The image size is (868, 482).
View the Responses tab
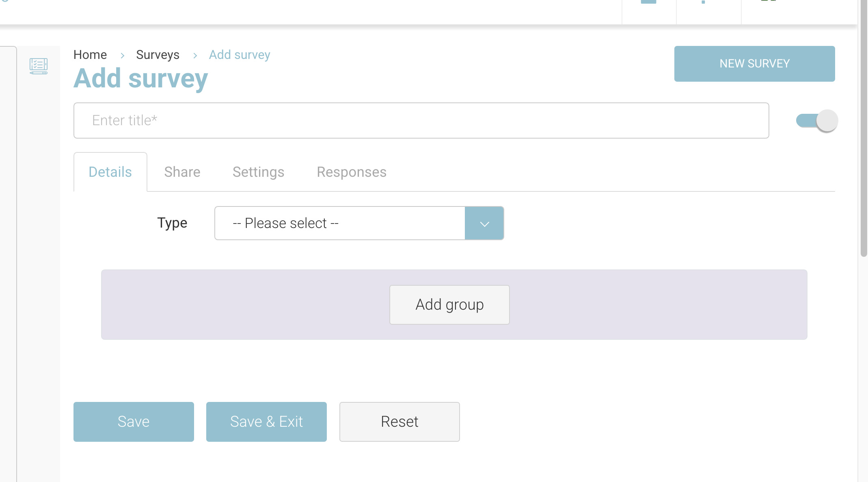pos(351,172)
